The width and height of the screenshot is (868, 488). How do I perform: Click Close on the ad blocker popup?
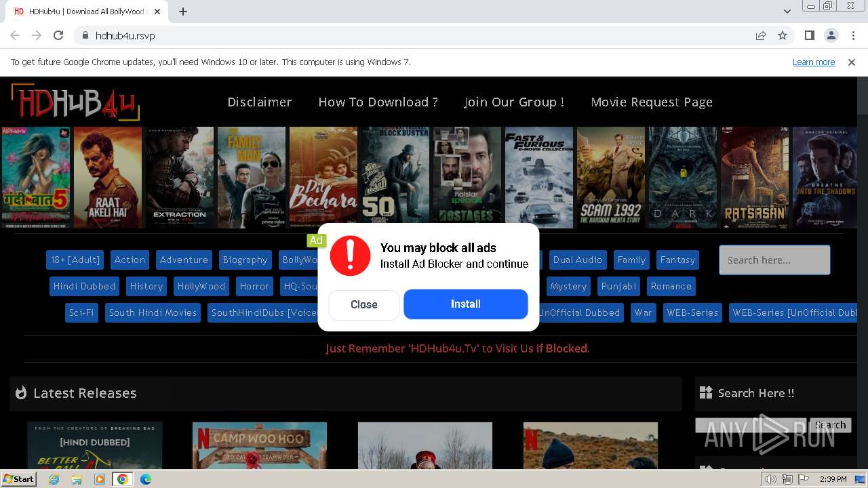tap(364, 305)
